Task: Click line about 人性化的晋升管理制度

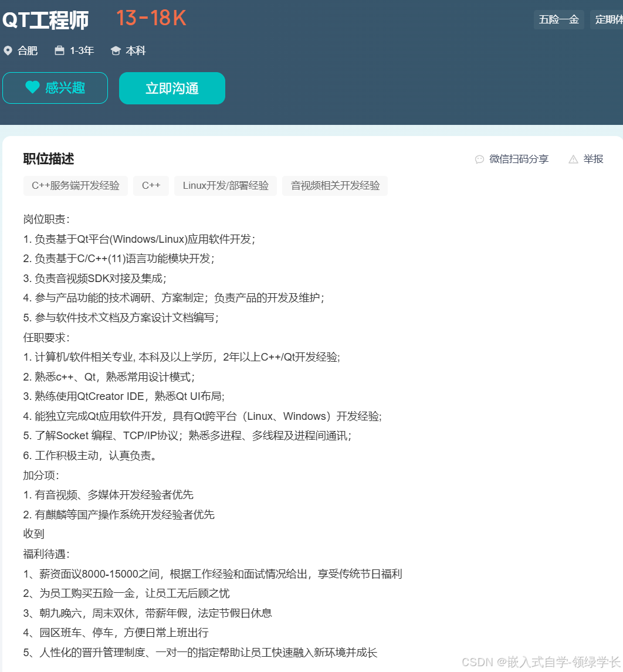Action: pyautogui.click(x=200, y=652)
